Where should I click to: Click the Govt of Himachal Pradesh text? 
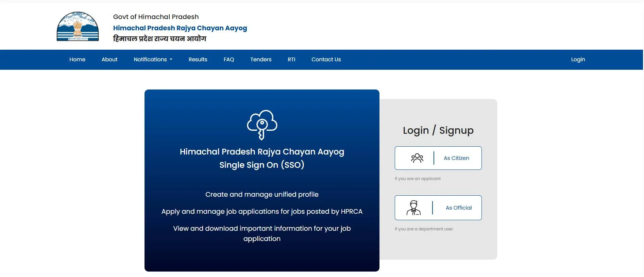click(x=156, y=17)
